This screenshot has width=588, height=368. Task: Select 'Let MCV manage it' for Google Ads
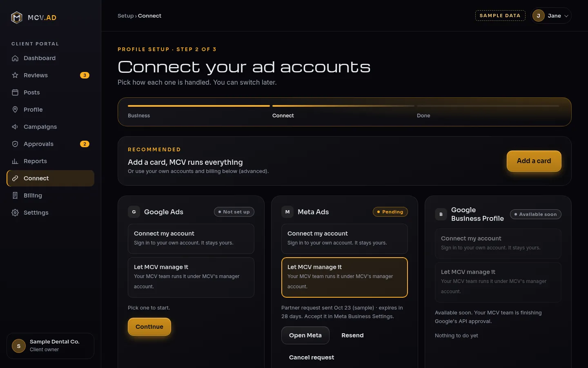pos(191,277)
